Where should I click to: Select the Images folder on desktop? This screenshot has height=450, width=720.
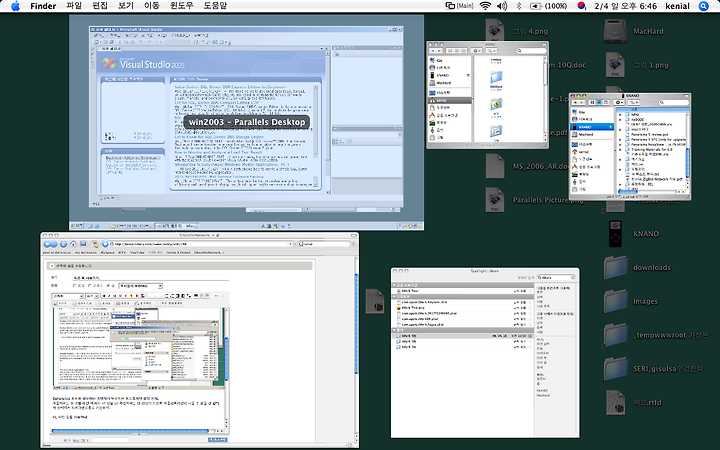coord(616,301)
